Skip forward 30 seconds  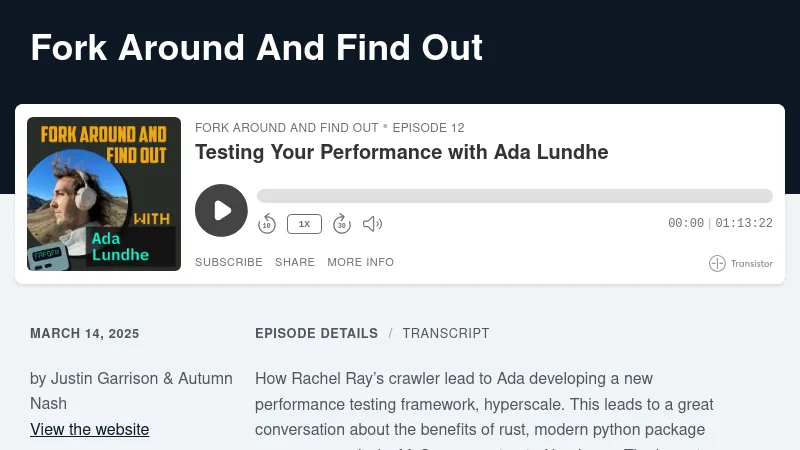341,224
